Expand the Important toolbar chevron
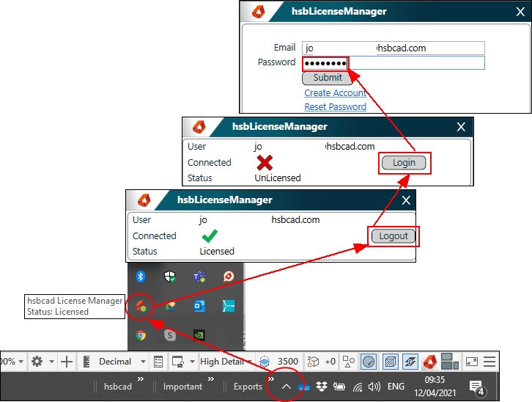The width and height of the screenshot is (532, 402). [211, 379]
